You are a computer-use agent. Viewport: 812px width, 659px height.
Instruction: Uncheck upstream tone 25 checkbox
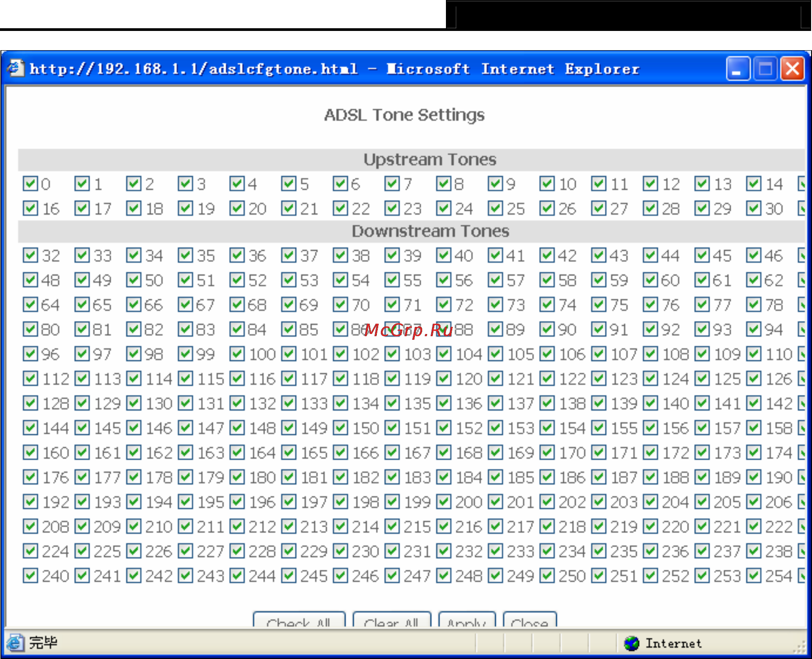(x=495, y=208)
